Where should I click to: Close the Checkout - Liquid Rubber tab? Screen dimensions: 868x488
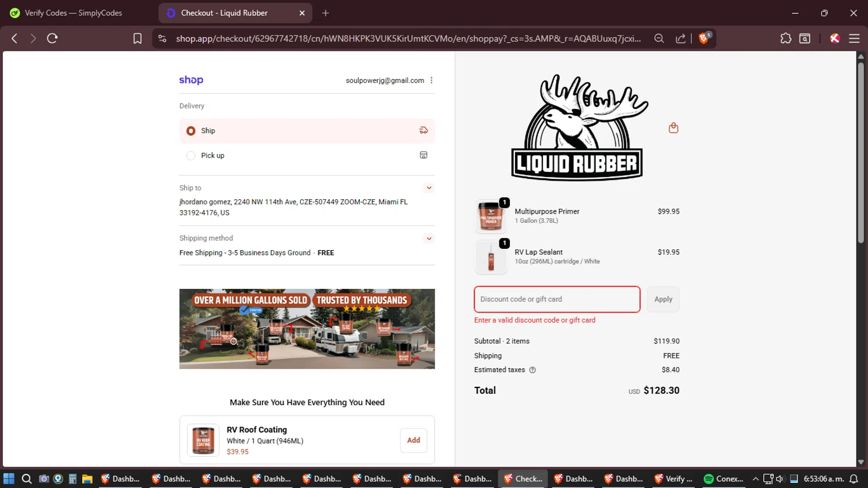[x=302, y=13]
